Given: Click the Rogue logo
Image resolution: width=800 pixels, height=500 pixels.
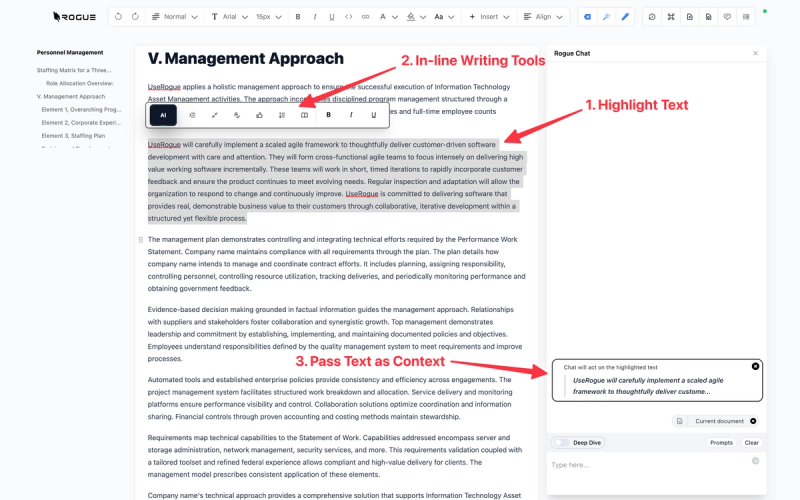Looking at the screenshot, I should point(74,17).
